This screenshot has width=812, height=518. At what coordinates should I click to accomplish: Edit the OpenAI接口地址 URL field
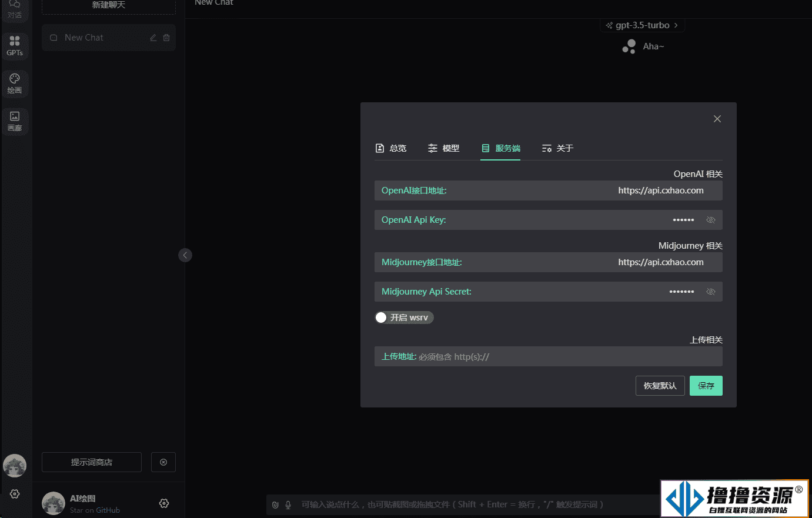549,191
